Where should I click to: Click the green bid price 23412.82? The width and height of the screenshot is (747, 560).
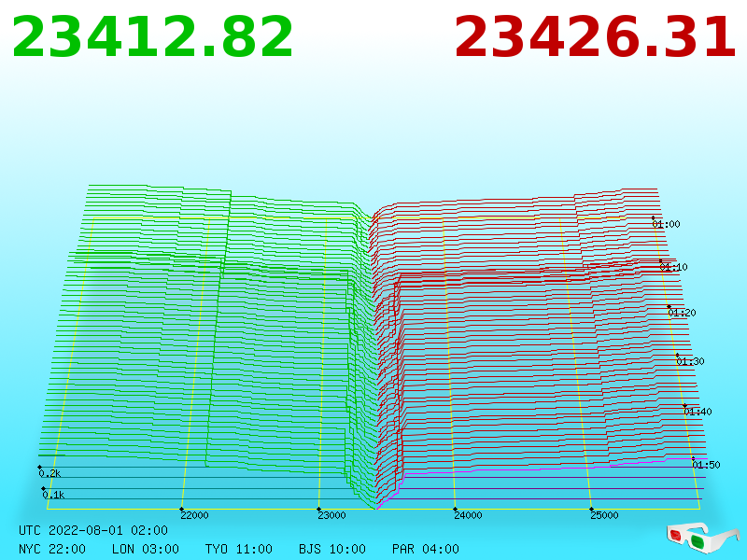[152, 37]
